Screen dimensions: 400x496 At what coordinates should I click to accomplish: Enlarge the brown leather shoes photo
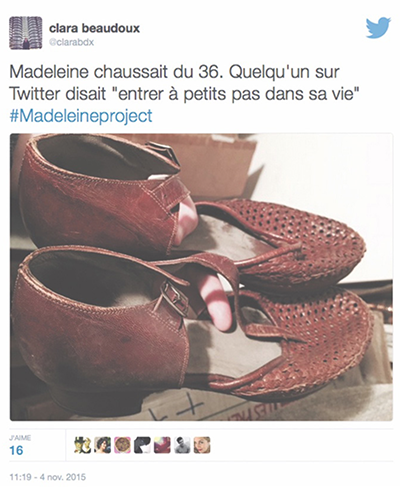(201, 277)
